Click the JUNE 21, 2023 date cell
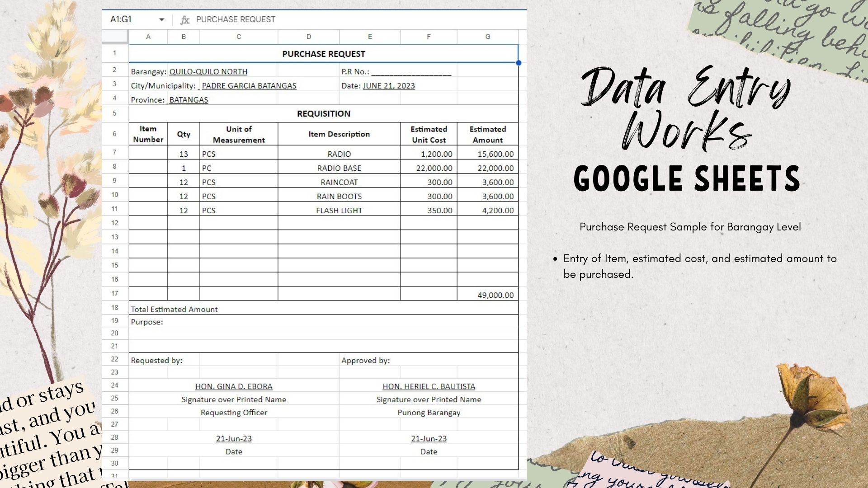Viewport: 868px width, 488px height. [x=388, y=86]
